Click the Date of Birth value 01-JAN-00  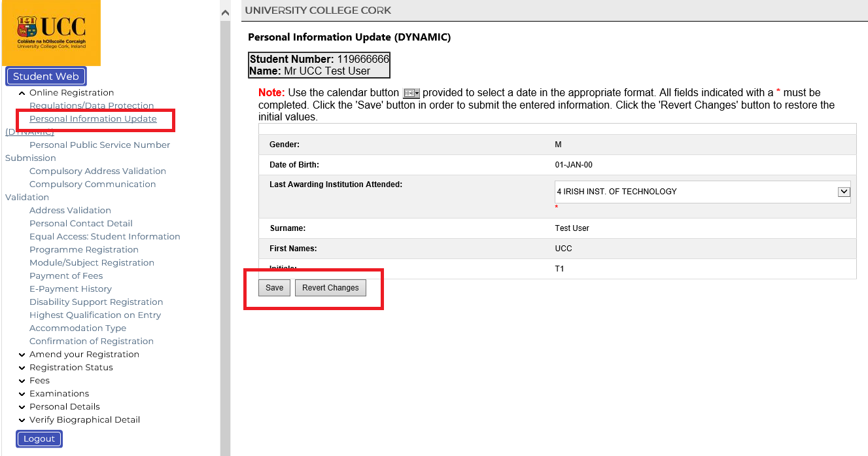574,165
